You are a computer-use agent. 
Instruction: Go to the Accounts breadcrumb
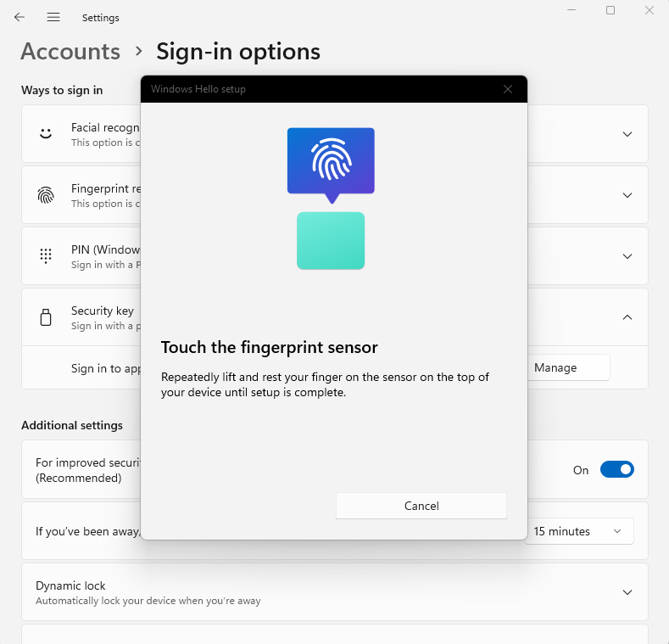(x=70, y=52)
